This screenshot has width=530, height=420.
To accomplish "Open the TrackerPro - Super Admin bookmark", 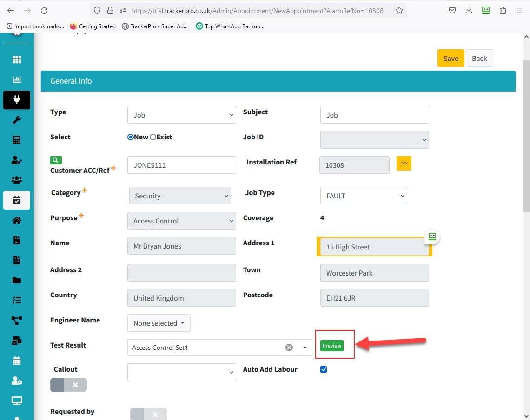I will [x=155, y=26].
